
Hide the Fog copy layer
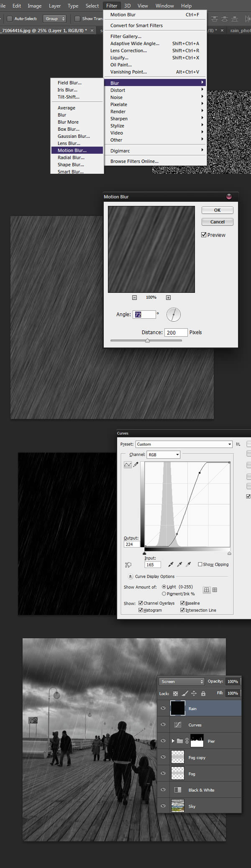coord(163,757)
